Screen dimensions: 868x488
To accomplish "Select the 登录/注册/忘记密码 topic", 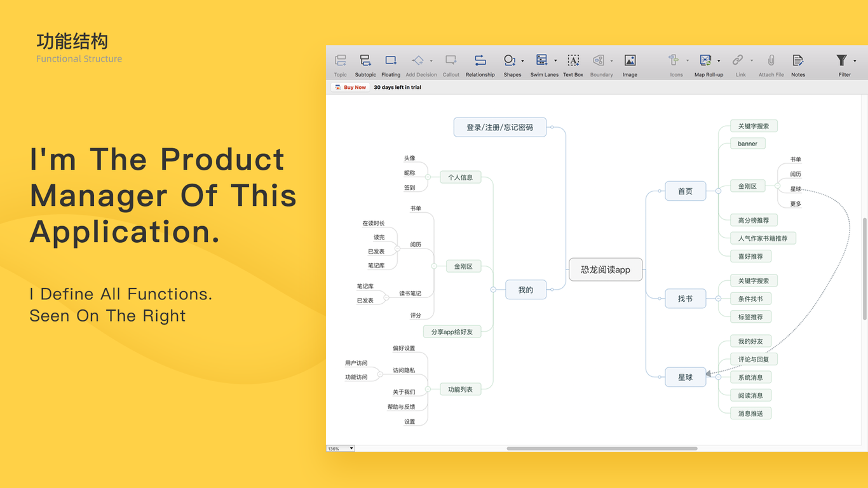I will click(500, 127).
